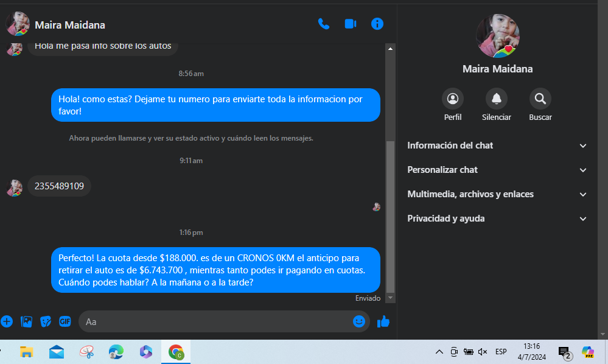Expand Multimedia, archivos y enlaces section

497,194
